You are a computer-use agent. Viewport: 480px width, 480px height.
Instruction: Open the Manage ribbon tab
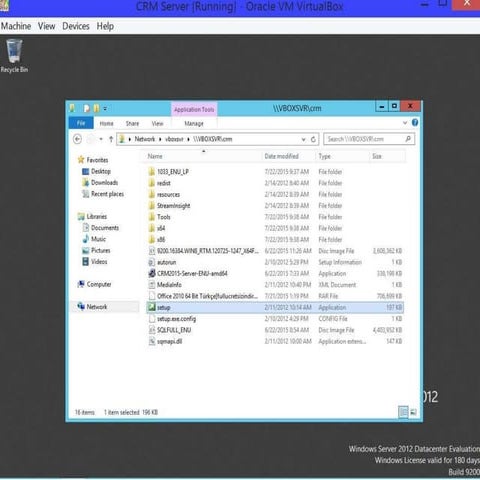tap(194, 123)
